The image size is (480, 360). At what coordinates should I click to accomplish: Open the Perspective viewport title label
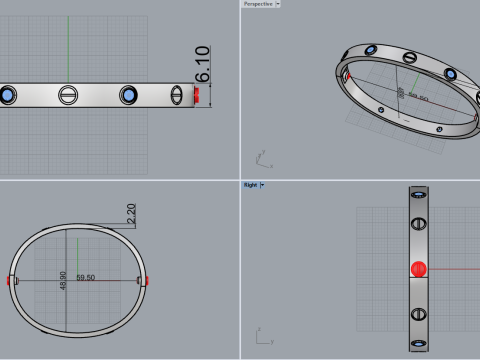[258, 4]
